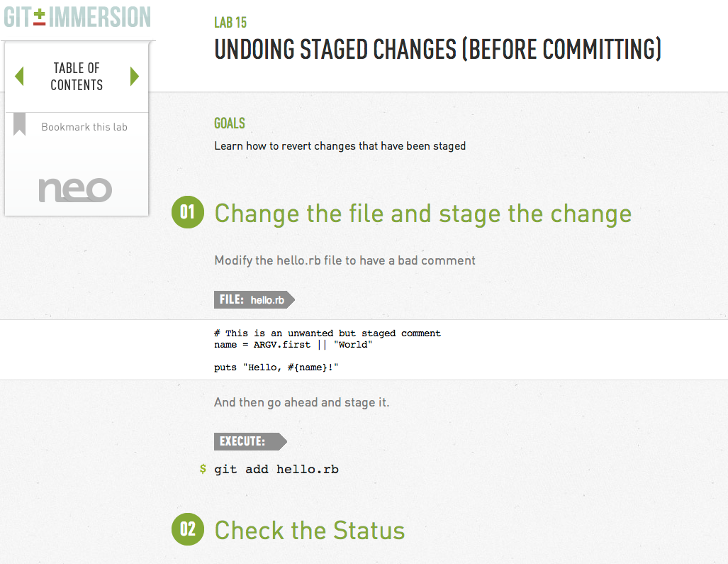The width and height of the screenshot is (728, 564).
Task: Click the 'git add hello.rb' command text
Action: [276, 469]
